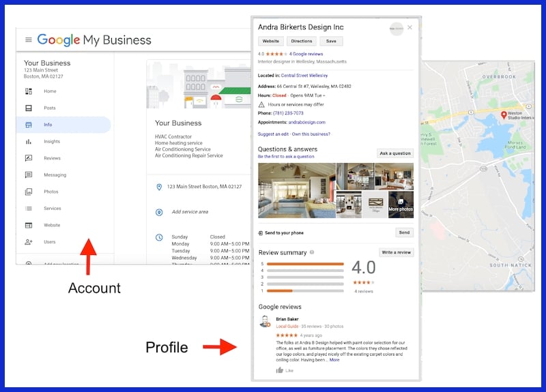The height and width of the screenshot is (392, 546).
Task: Click the Insights bar chart icon
Action: (29, 141)
